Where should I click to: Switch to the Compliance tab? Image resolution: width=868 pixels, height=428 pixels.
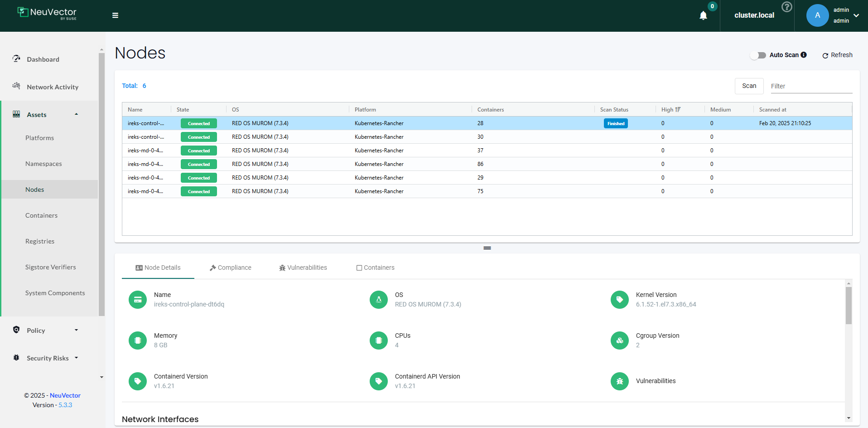[x=231, y=267]
